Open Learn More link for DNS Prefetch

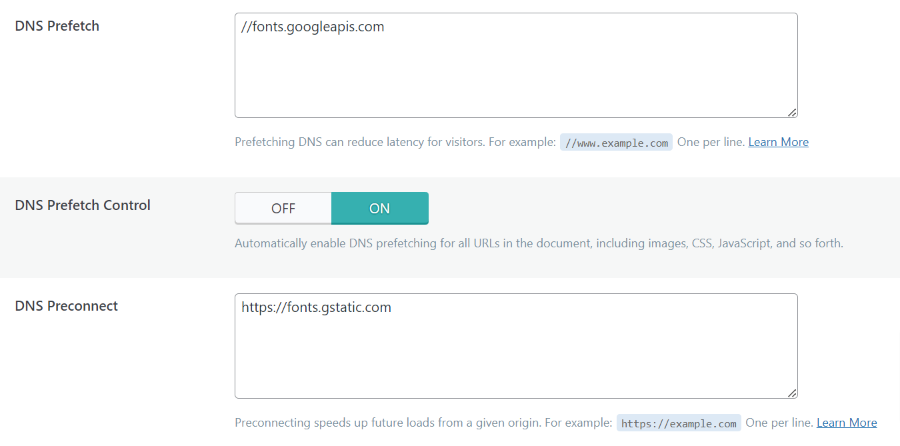coord(778,142)
